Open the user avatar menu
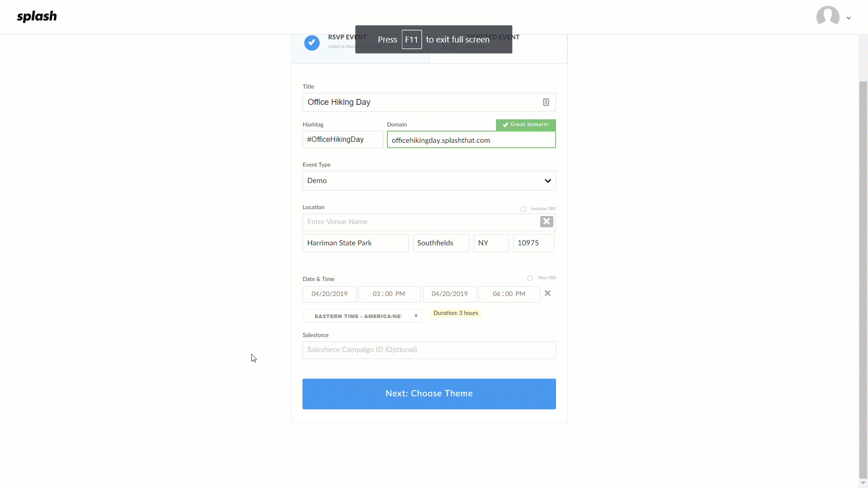Screen dimensions: 868x488 (x=828, y=17)
